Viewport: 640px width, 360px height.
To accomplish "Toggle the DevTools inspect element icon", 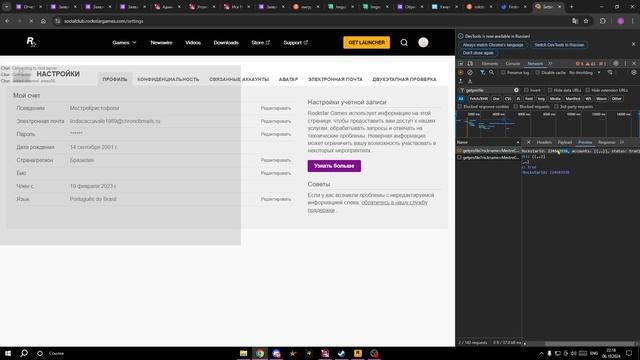I will (x=461, y=64).
